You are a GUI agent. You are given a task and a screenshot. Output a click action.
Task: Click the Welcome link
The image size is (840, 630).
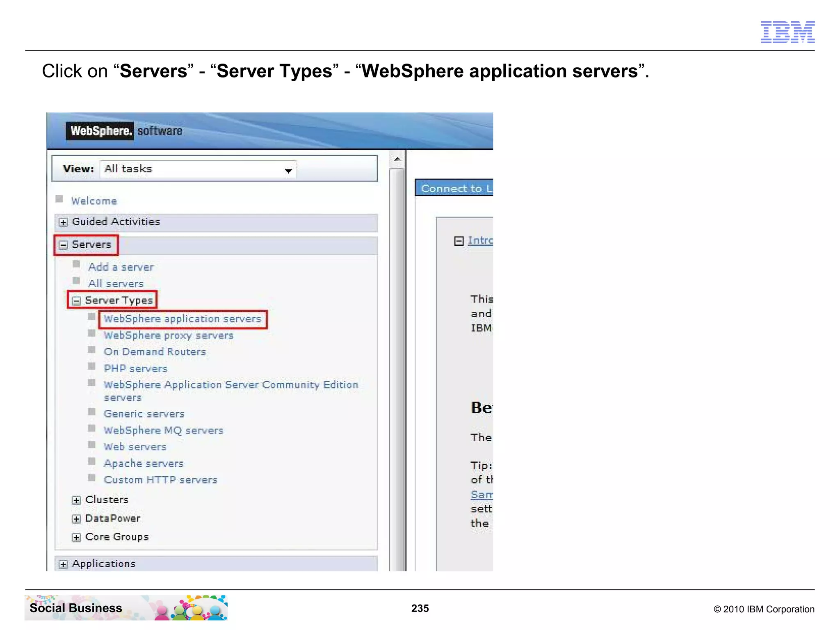tap(94, 201)
